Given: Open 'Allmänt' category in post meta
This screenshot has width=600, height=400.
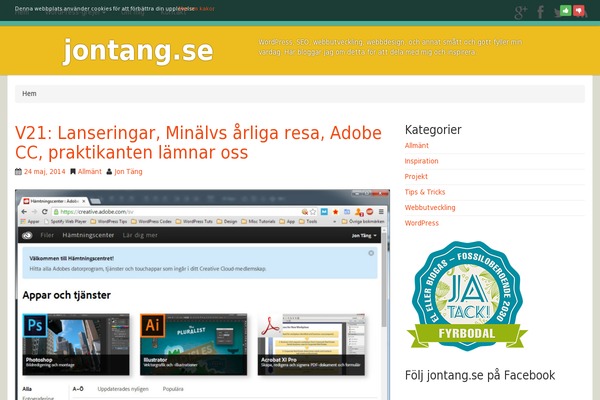Looking at the screenshot, I should pos(90,171).
